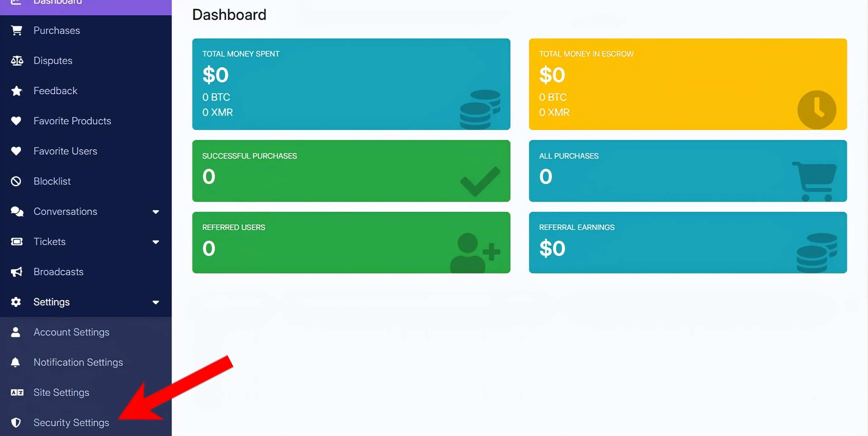The width and height of the screenshot is (868, 436).
Task: Go to Account Settings
Action: [x=71, y=332]
